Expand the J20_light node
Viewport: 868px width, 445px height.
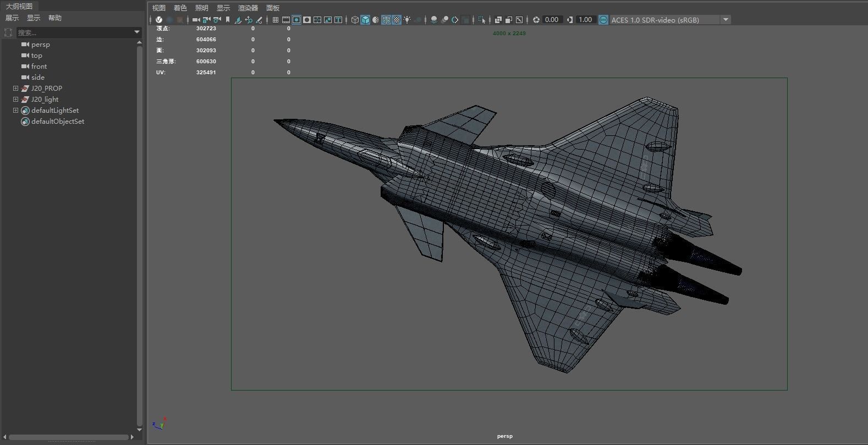click(16, 100)
